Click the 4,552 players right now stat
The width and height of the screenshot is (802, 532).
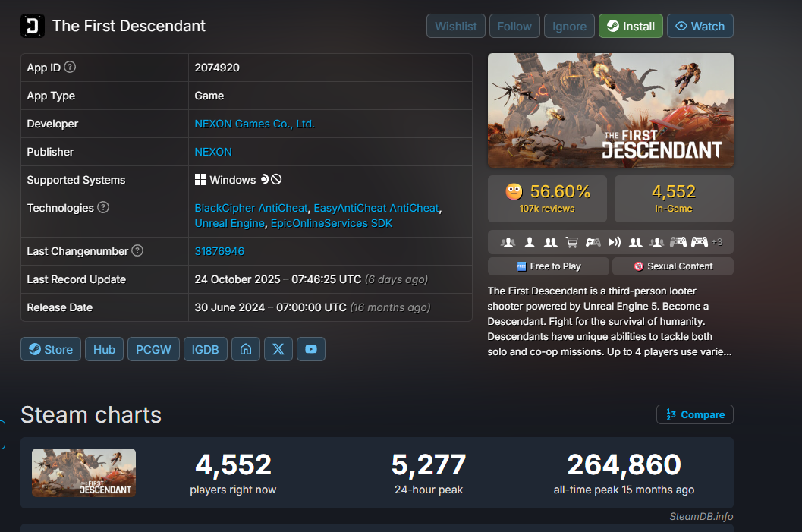pos(233,473)
